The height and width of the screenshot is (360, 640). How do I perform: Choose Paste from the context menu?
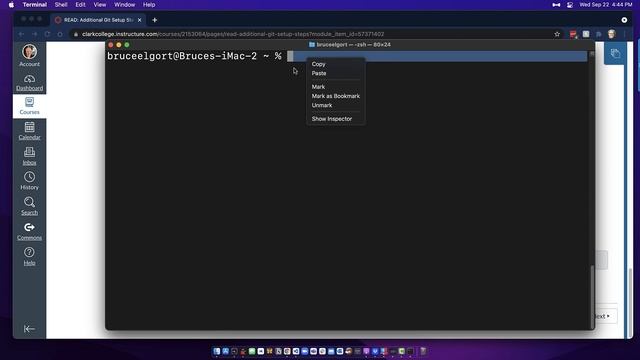pyautogui.click(x=319, y=73)
